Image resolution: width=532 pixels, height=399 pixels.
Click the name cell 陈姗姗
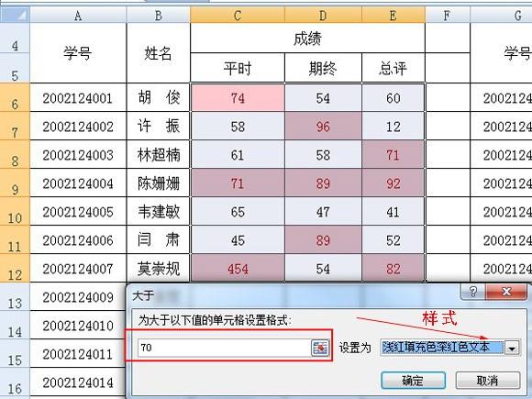click(159, 183)
